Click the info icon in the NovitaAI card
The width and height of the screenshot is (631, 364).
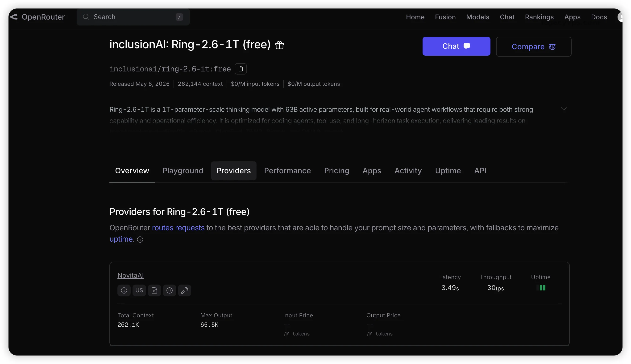click(124, 290)
